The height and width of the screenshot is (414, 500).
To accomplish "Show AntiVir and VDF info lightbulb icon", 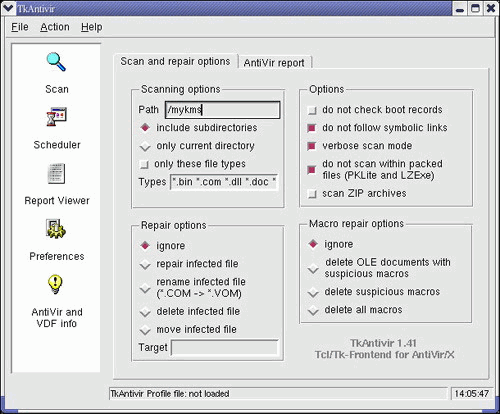I will tap(55, 284).
